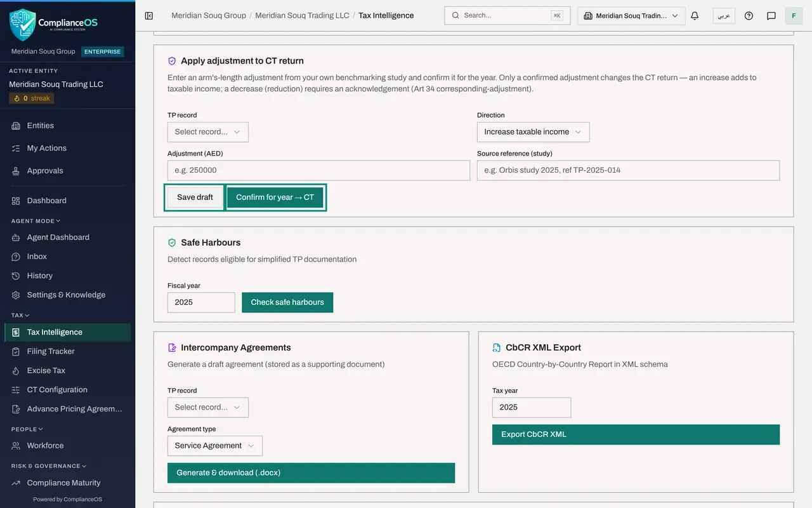This screenshot has height=508, width=812.
Task: Click the History clock icon
Action: 16,276
